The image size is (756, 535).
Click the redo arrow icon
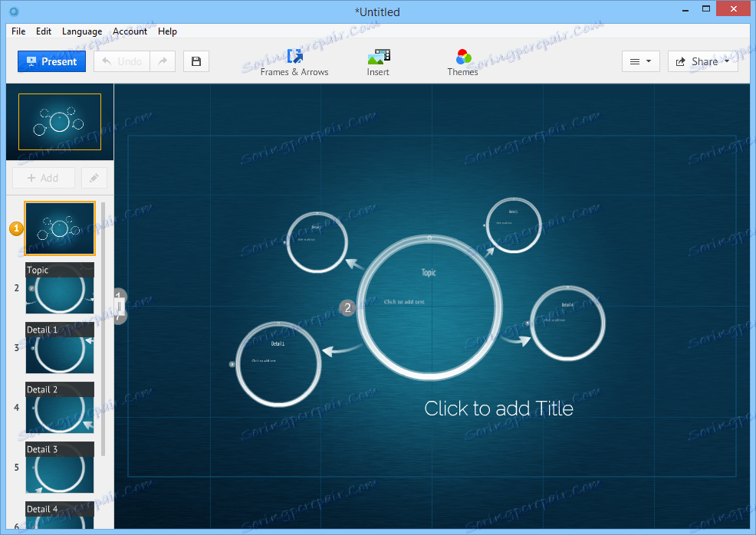pyautogui.click(x=163, y=61)
